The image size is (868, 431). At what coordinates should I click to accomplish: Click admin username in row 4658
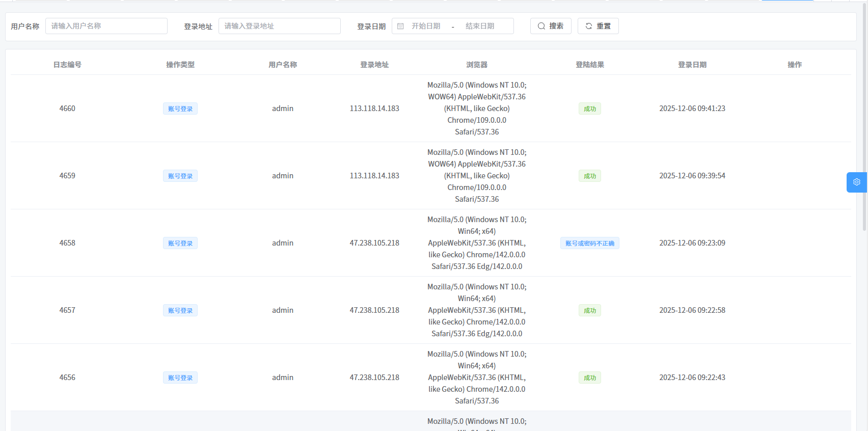coord(283,243)
